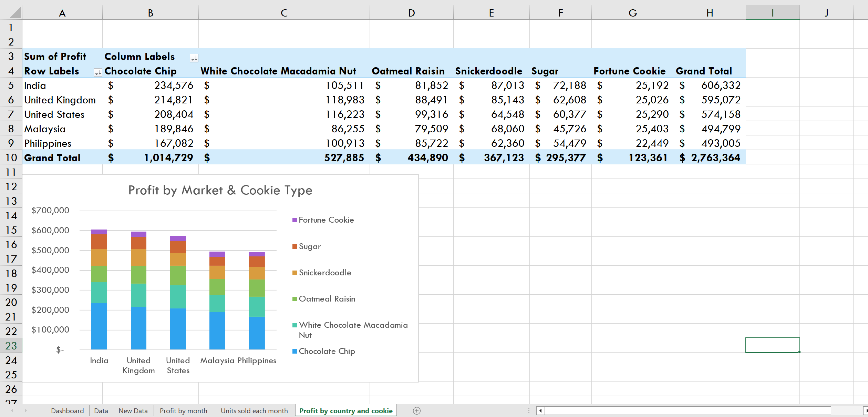Open the Column Labels filter dropdown

click(194, 58)
